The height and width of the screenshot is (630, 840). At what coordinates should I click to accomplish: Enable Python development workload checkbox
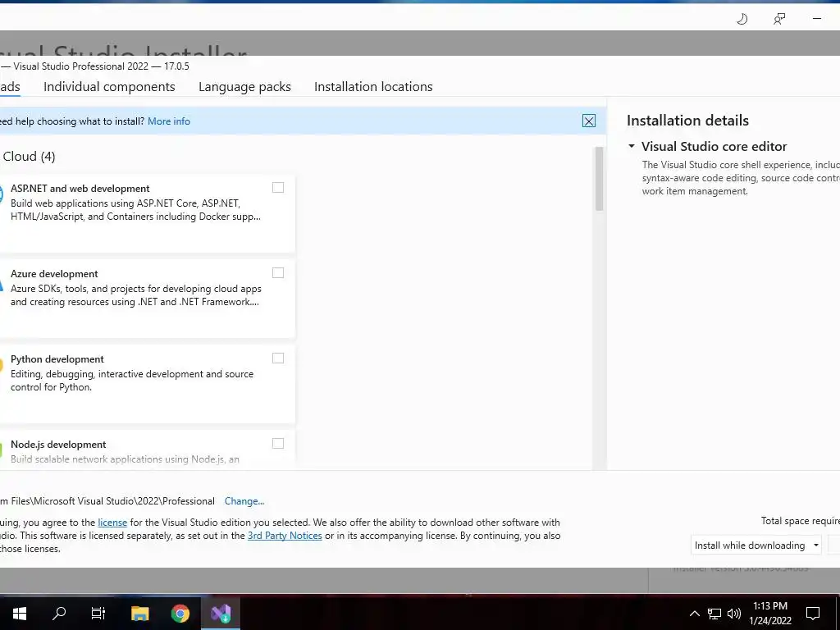pyautogui.click(x=278, y=358)
